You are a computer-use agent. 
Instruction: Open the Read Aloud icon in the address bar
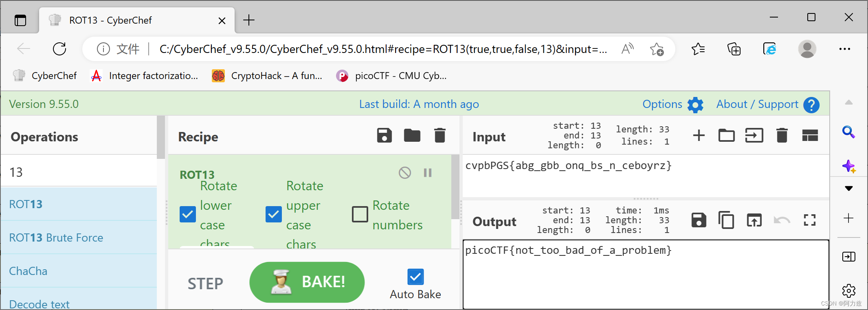[627, 49]
